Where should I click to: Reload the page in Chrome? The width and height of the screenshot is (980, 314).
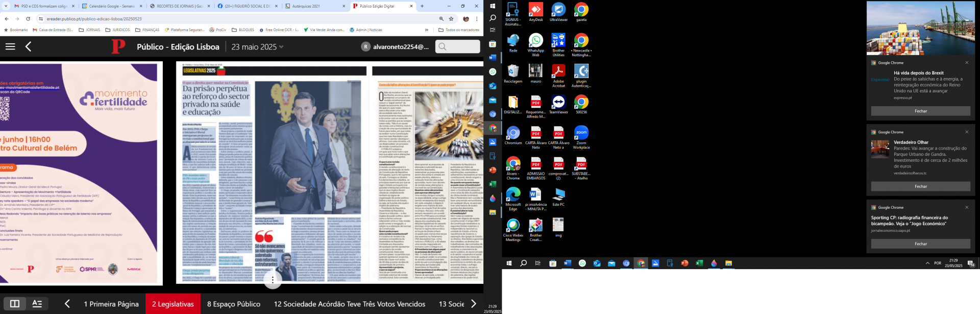pos(28,19)
